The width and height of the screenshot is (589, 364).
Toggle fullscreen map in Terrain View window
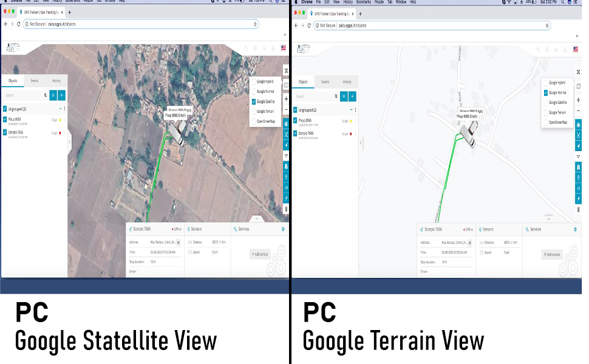coord(578,72)
